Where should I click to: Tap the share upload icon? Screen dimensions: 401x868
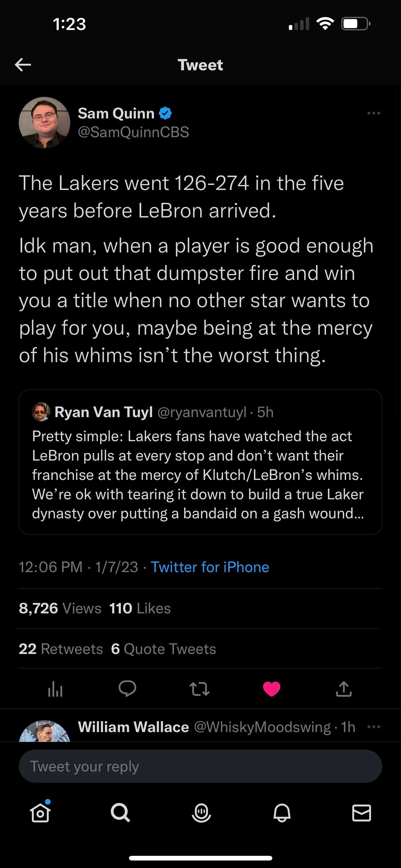tap(344, 689)
